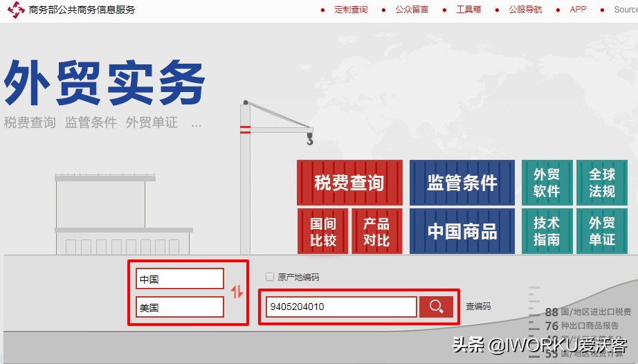Image resolution: width=638 pixels, height=364 pixels.
Task: Click the Ministry of Commerce logo icon
Action: [16, 10]
